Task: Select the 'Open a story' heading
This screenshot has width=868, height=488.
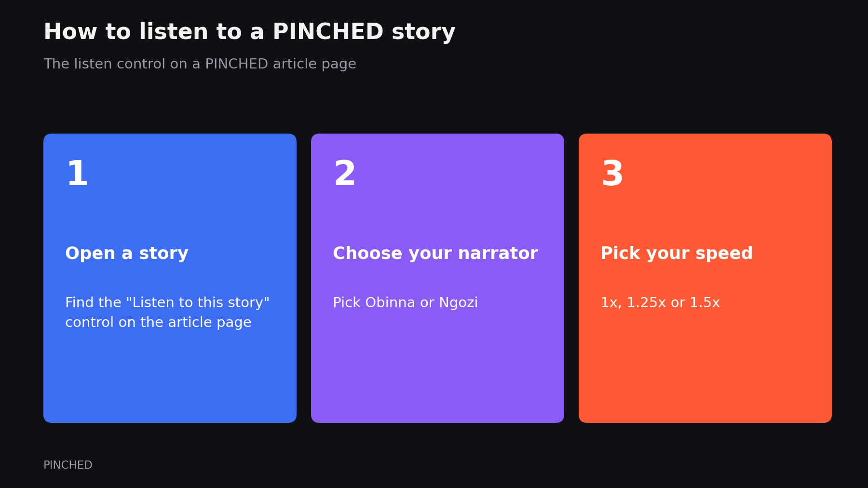Action: (127, 254)
